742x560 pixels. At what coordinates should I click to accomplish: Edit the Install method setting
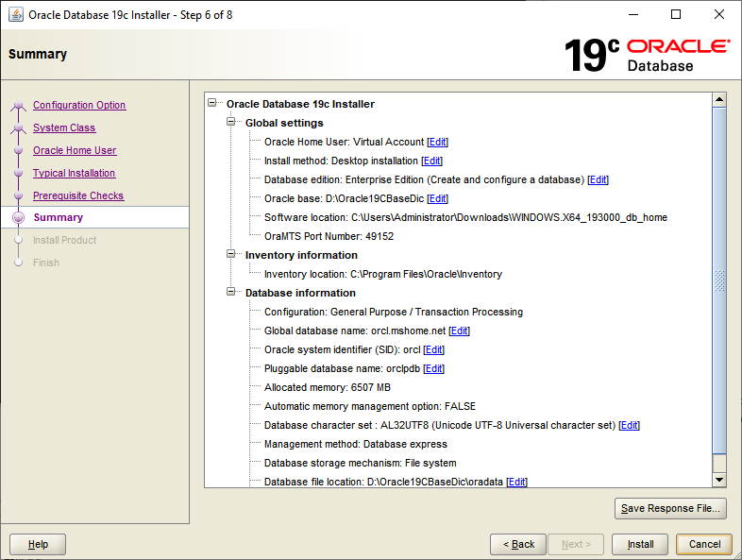click(x=431, y=161)
